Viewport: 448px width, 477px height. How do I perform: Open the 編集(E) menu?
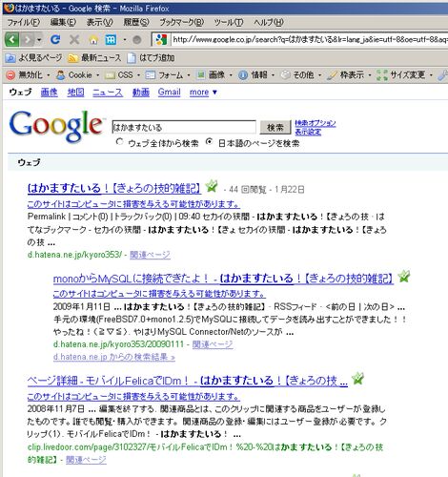pos(63,22)
